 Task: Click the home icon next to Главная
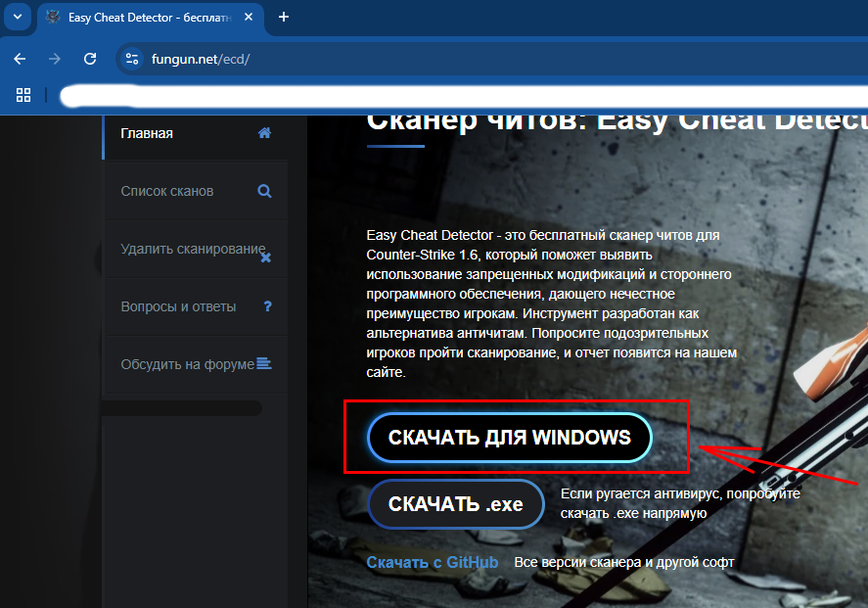tap(264, 133)
